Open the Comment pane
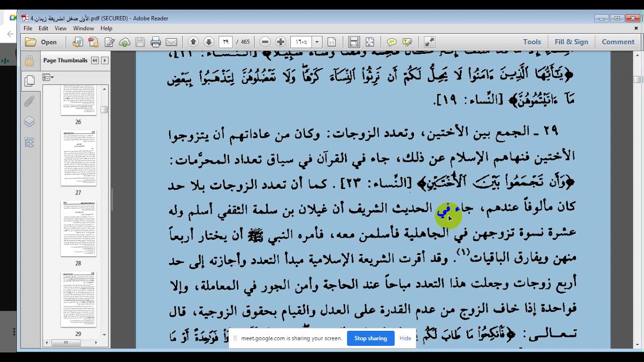This screenshot has height=362, width=644. [x=618, y=42]
